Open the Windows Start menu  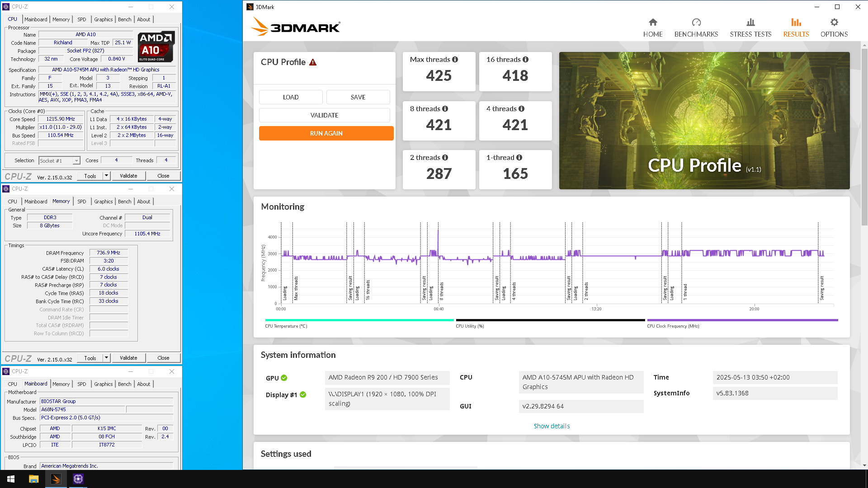11,479
